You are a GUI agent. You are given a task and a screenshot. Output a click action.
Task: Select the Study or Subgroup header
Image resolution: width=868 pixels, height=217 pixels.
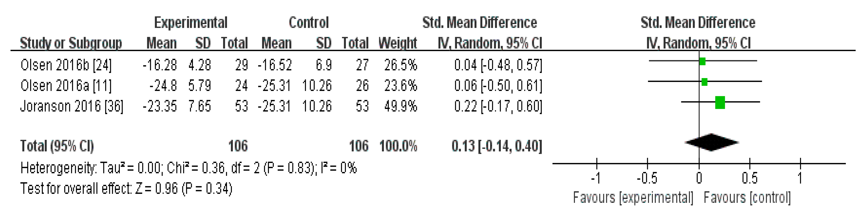point(71,43)
